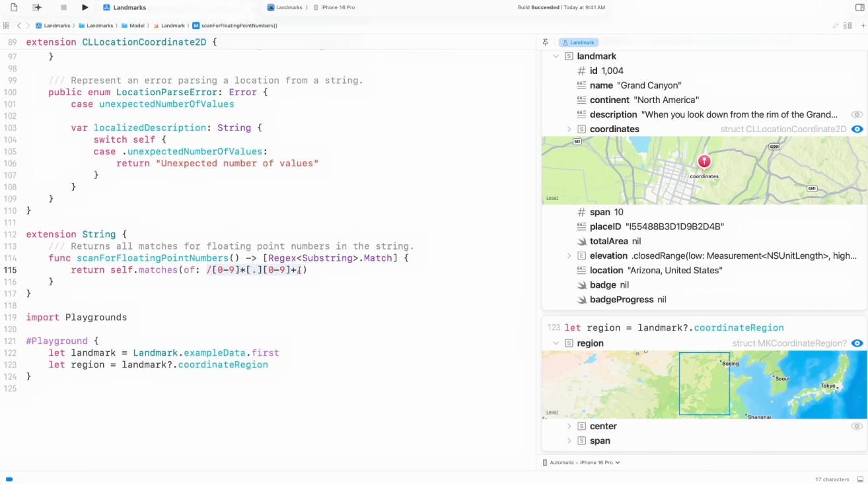868x484 pixels.
Task: Go back in editor history
Action: click(x=19, y=26)
